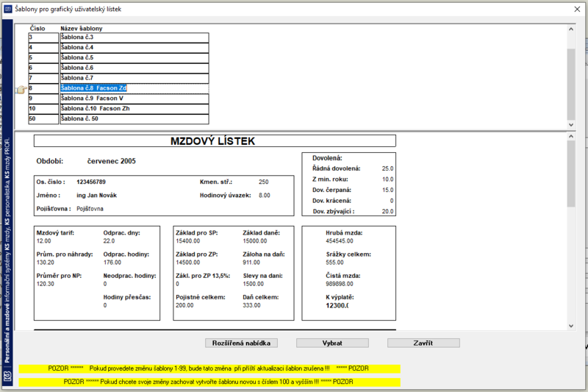The height and width of the screenshot is (392, 588).
Task: Select template Šablona č.4
Action: click(x=135, y=47)
